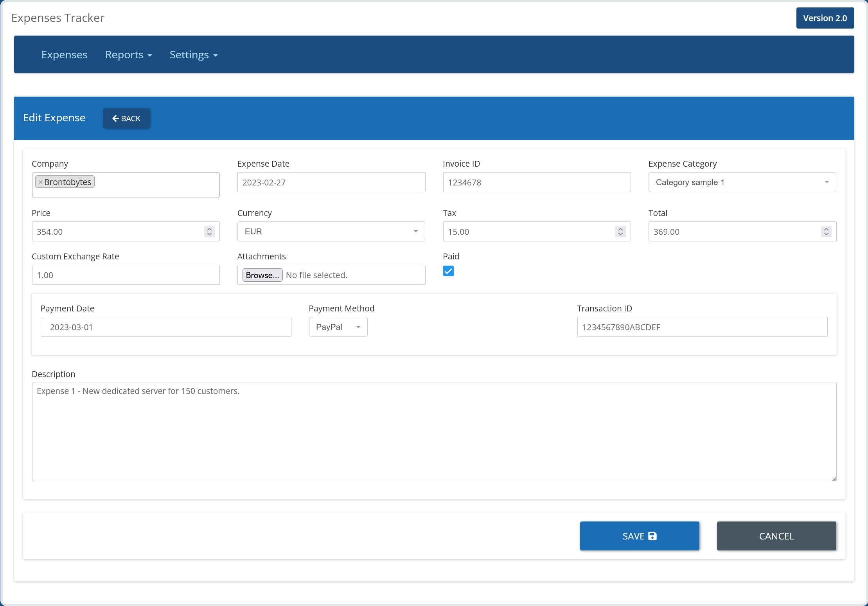Click the Version 2.0 badge
This screenshot has width=868, height=606.
[x=825, y=18]
